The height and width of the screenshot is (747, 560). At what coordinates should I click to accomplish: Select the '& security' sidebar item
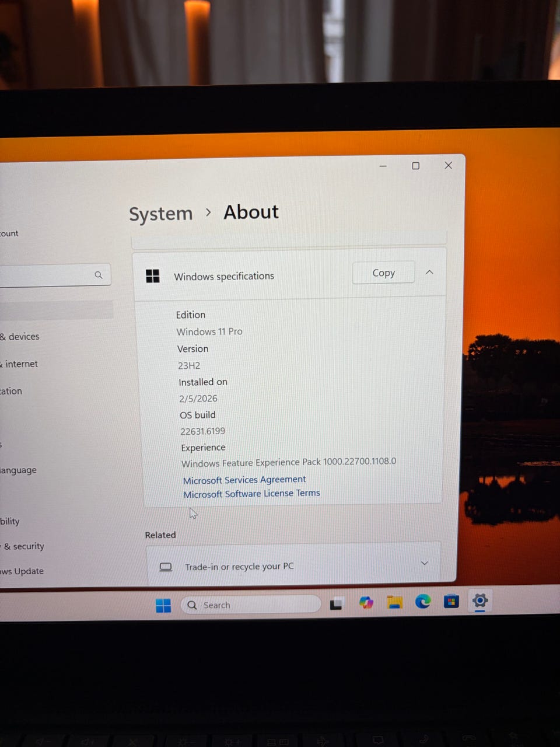click(x=22, y=546)
